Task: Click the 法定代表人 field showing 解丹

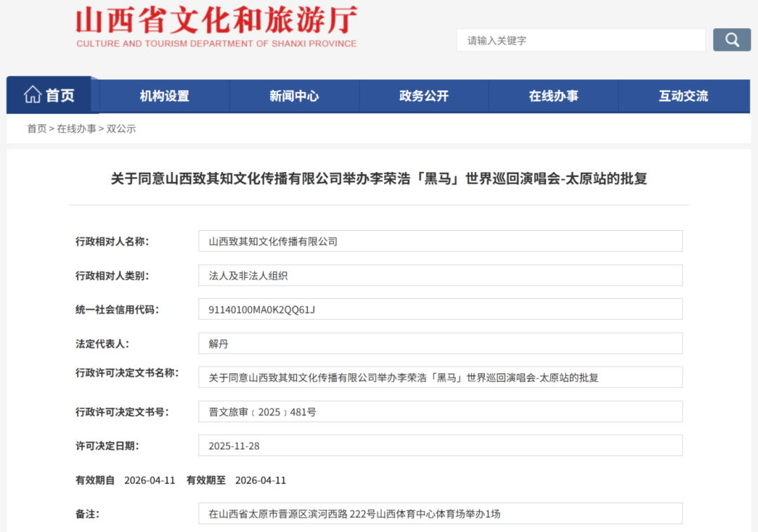Action: (440, 344)
